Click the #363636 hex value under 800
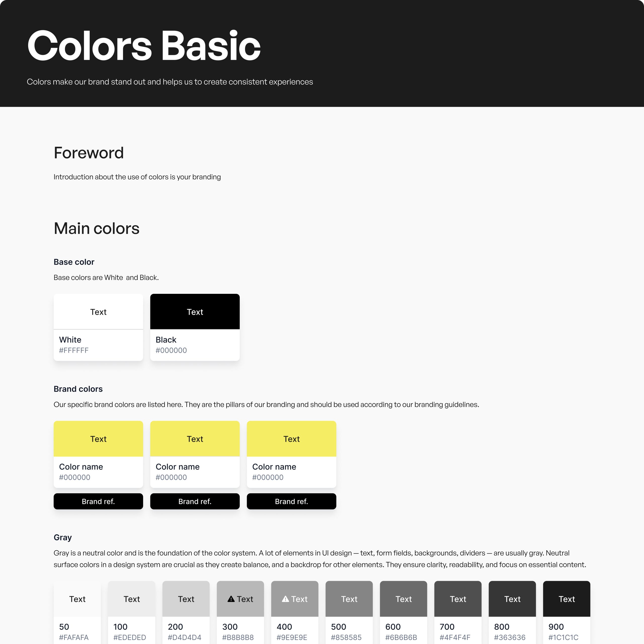644x644 pixels. coord(510,637)
